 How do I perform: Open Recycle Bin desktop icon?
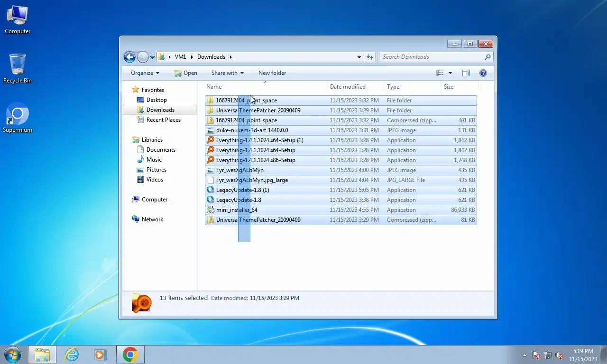coord(18,69)
